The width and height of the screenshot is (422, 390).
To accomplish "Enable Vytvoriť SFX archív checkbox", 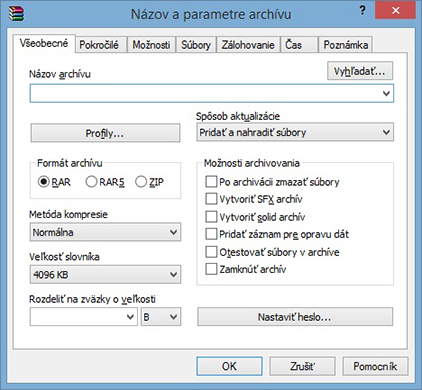I will 211,199.
